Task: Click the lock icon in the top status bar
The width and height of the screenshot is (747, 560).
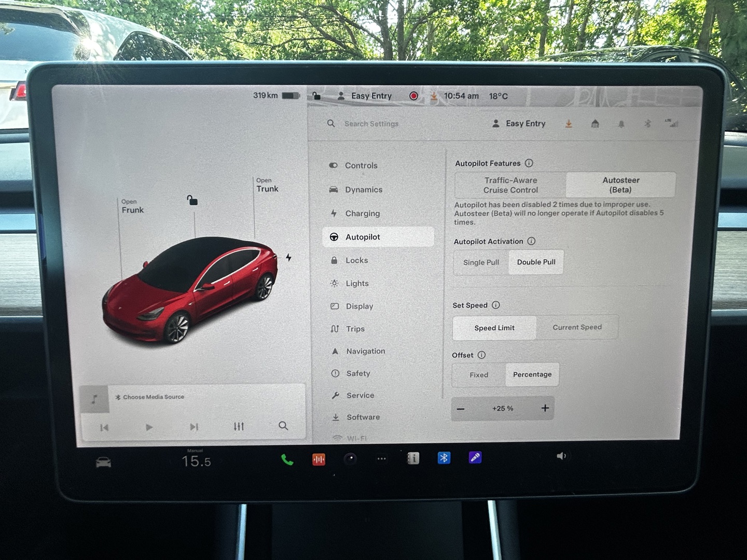Action: (x=316, y=96)
